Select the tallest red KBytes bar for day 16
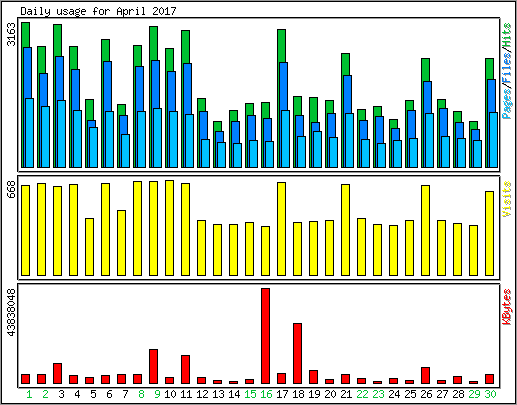The width and height of the screenshot is (517, 405). 266,336
